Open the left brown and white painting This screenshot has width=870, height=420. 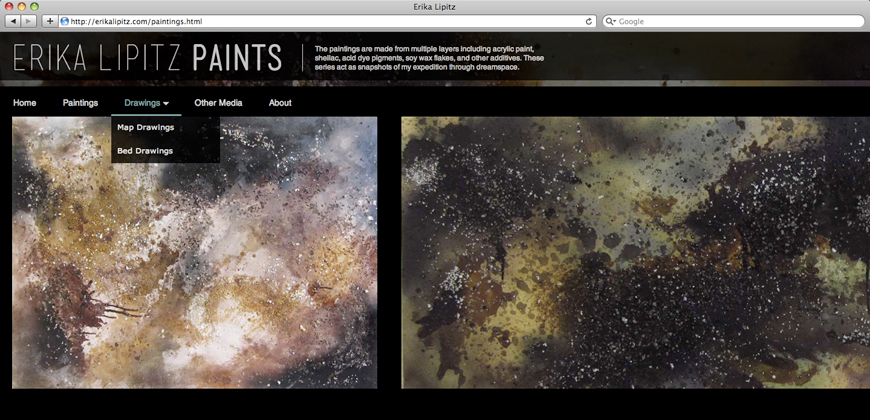tap(194, 270)
